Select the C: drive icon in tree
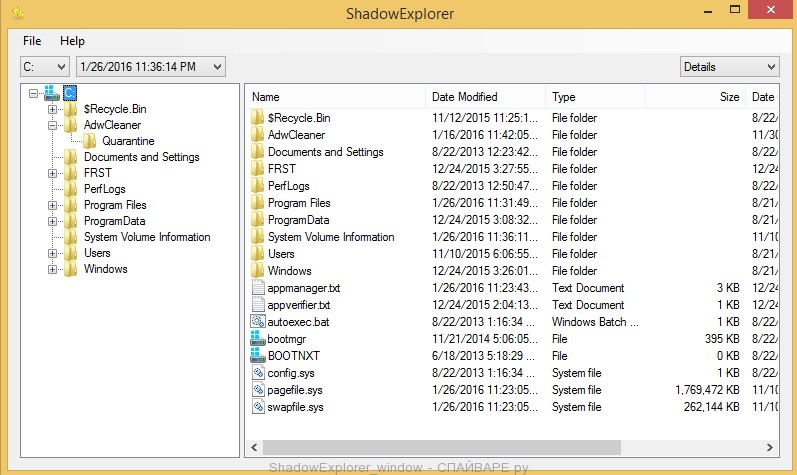Image resolution: width=797 pixels, height=475 pixels. [x=51, y=93]
